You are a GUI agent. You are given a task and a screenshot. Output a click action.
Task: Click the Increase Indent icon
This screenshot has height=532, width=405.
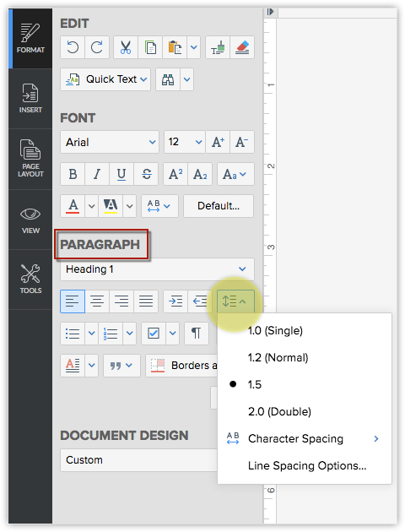tap(175, 301)
